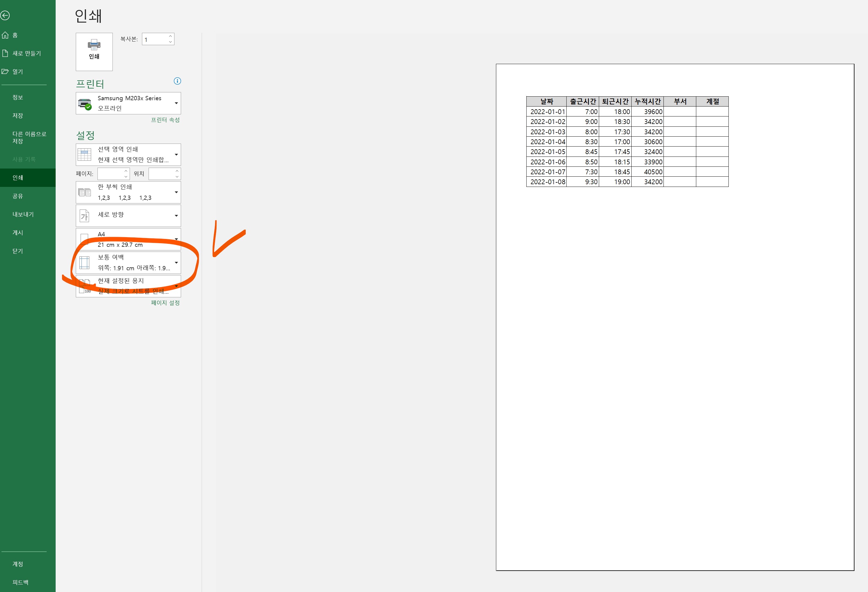
Task: Open the Page Setup link
Action: [165, 303]
